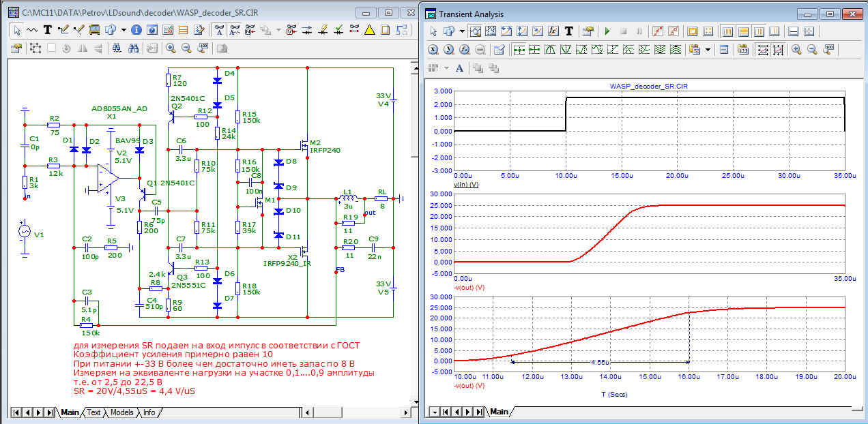Switch to the Text tab

click(93, 412)
